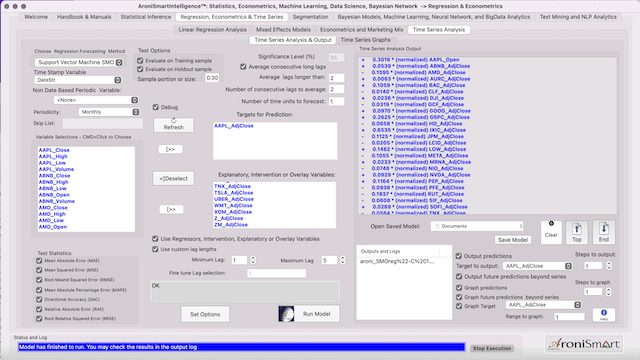Viewport: 640px width, 360px height.
Task: Open the blue help icon
Action: tap(604, 315)
